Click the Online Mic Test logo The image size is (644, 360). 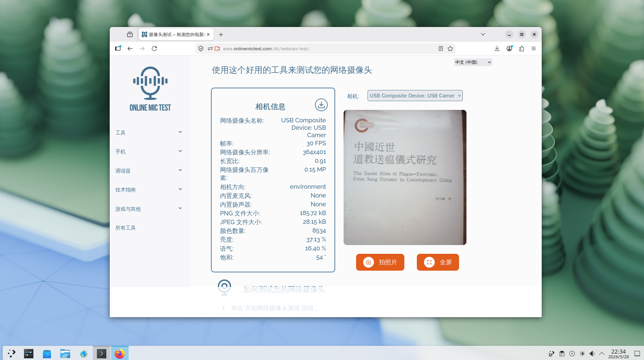coord(150,89)
